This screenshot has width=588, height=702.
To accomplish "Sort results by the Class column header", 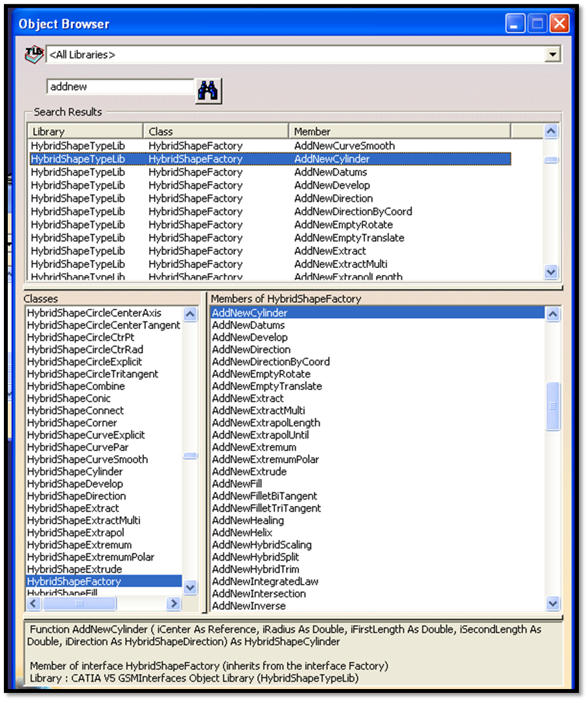I will [216, 131].
